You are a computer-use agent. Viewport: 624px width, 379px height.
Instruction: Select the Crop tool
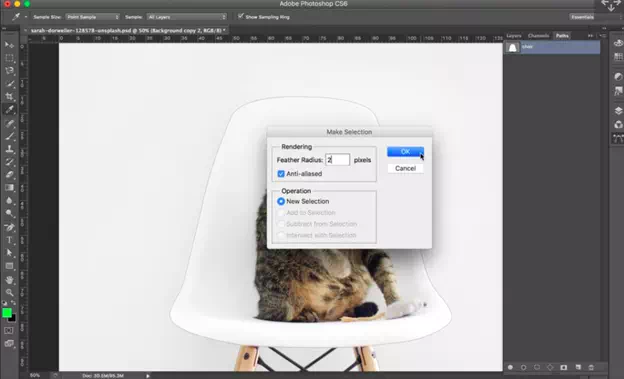[x=9, y=96]
